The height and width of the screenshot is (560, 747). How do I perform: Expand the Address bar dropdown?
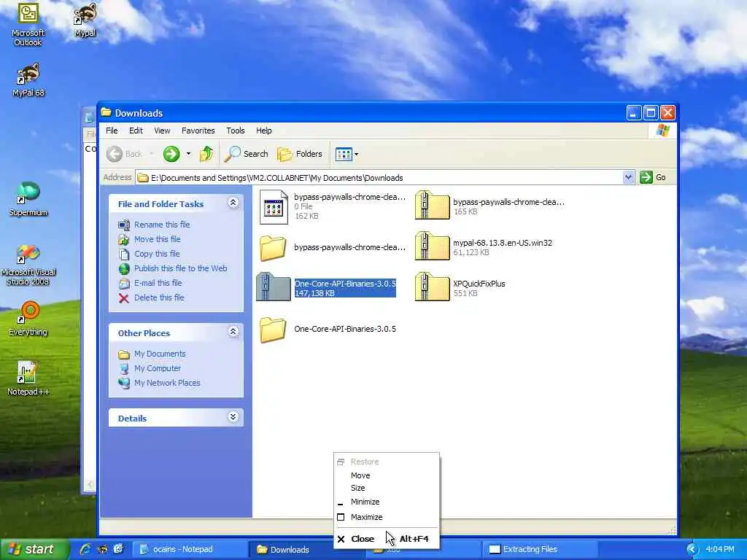pyautogui.click(x=628, y=178)
